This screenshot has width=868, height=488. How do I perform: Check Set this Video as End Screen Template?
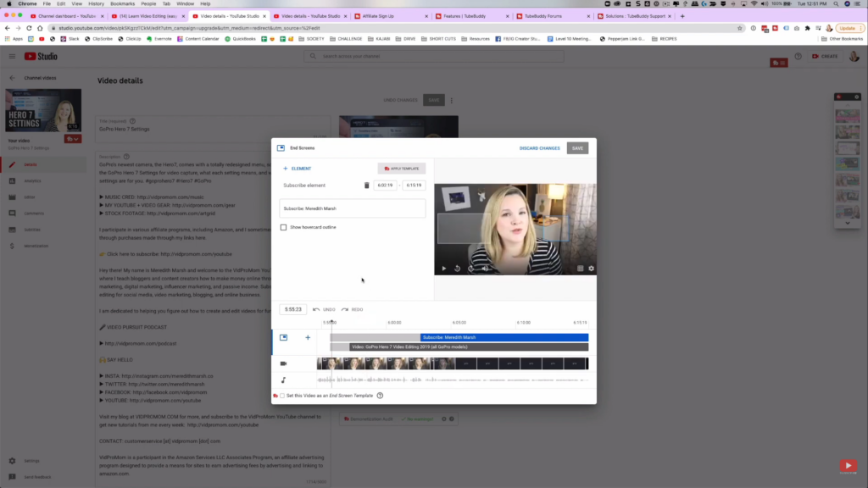(x=282, y=396)
